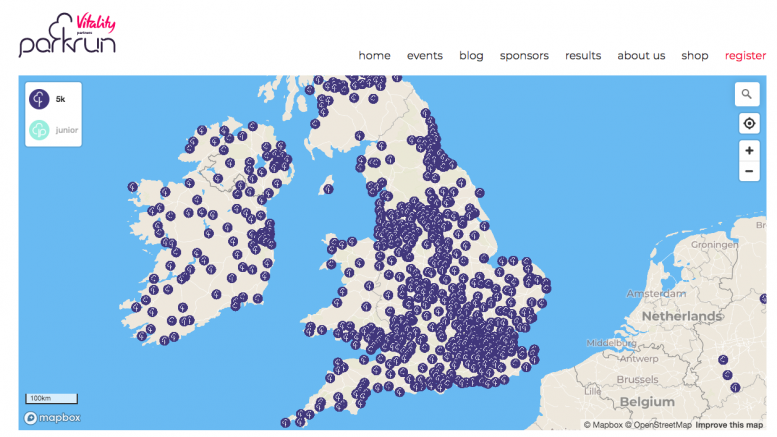777x437 pixels.
Task: Click the pink register link
Action: click(745, 56)
